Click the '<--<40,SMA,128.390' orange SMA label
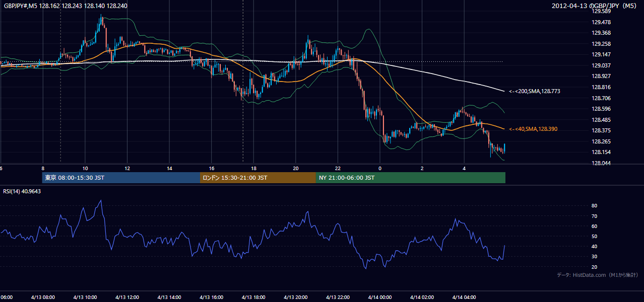 tap(533, 129)
